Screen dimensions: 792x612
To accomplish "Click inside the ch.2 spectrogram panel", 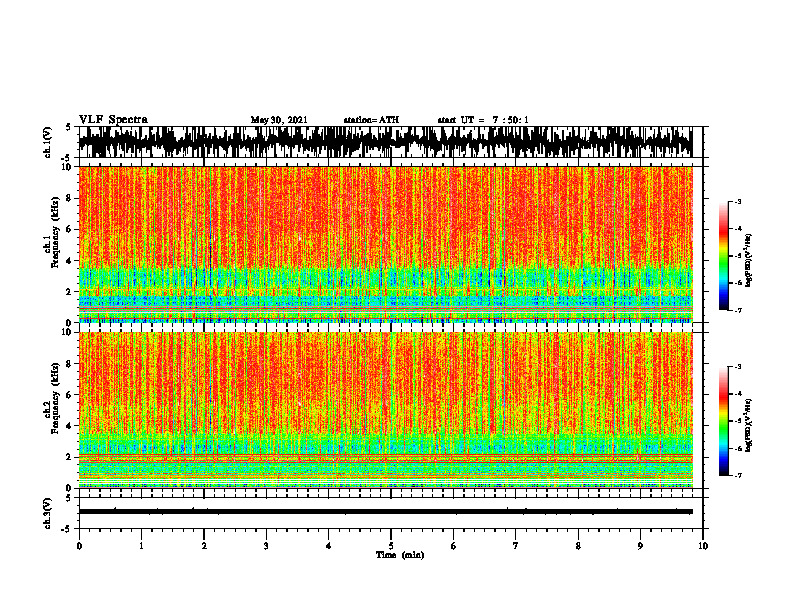I will pyautogui.click(x=385, y=410).
